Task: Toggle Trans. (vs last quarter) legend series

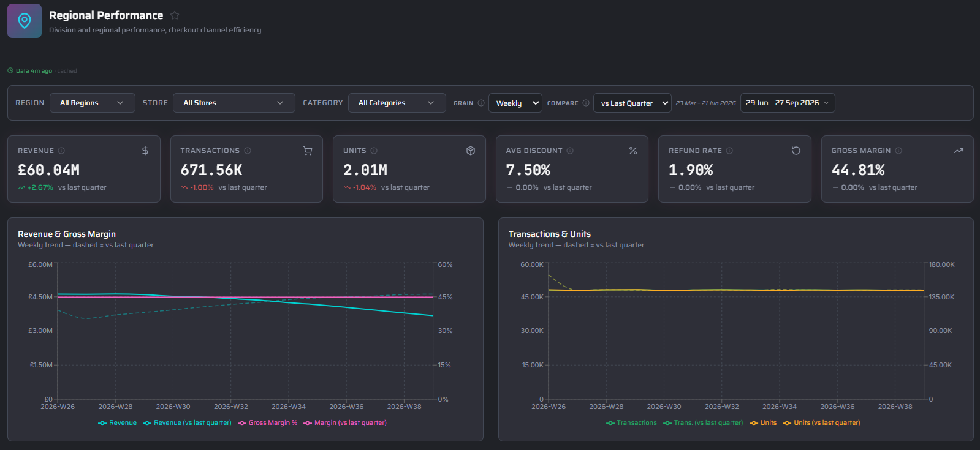Action: coord(703,422)
